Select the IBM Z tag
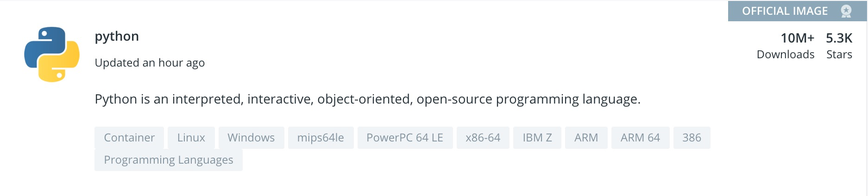The image size is (868, 196). click(x=537, y=138)
